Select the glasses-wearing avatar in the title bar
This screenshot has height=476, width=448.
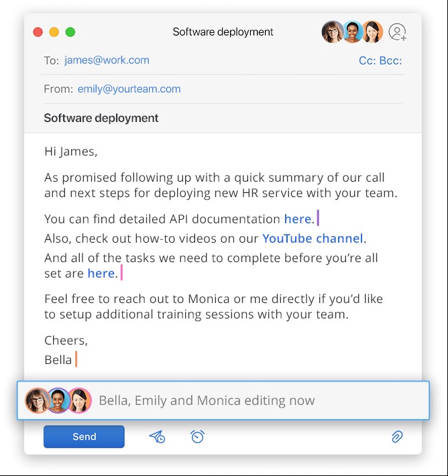point(333,32)
